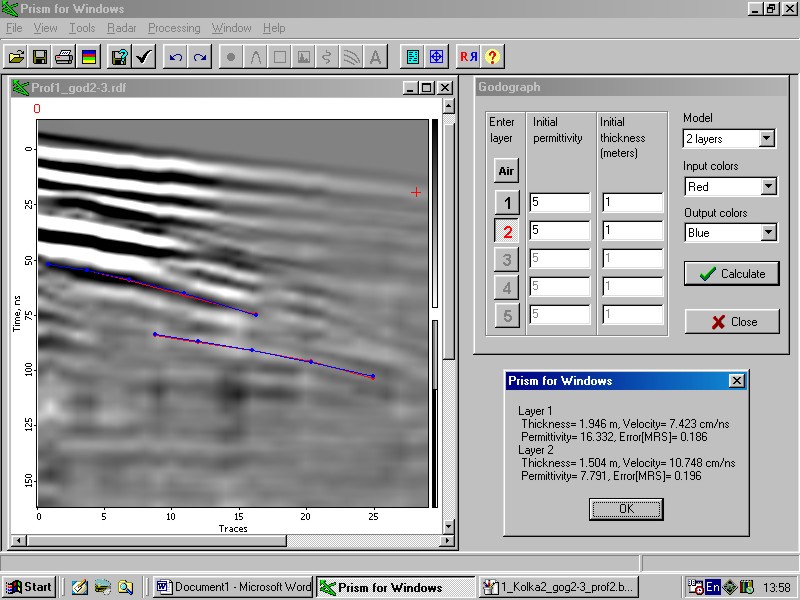This screenshot has width=800, height=600.
Task: Select layer 3 button
Action: click(x=507, y=259)
